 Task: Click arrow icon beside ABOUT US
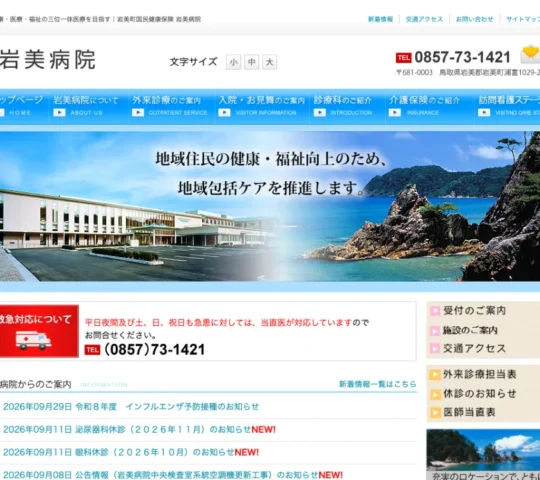point(59,113)
